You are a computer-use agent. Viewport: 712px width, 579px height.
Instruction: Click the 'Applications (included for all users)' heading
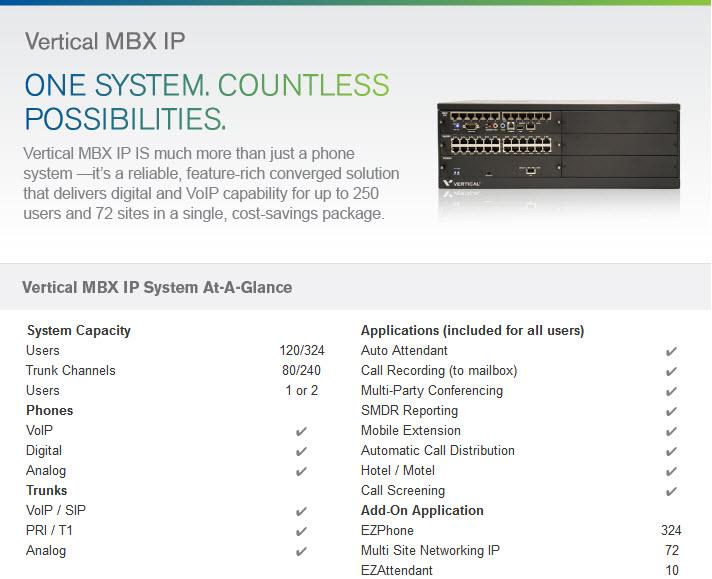473,330
